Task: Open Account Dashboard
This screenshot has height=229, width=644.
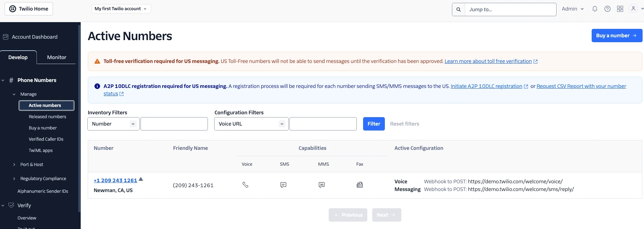Action: [x=35, y=37]
